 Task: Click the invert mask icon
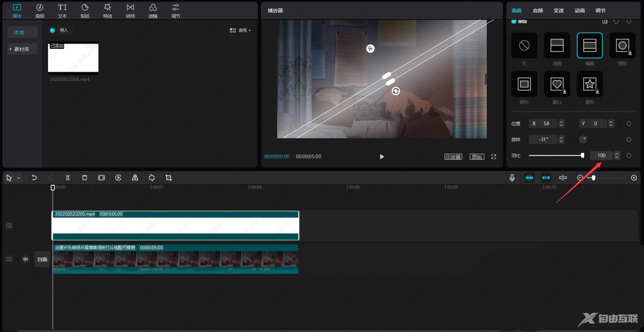605,22
